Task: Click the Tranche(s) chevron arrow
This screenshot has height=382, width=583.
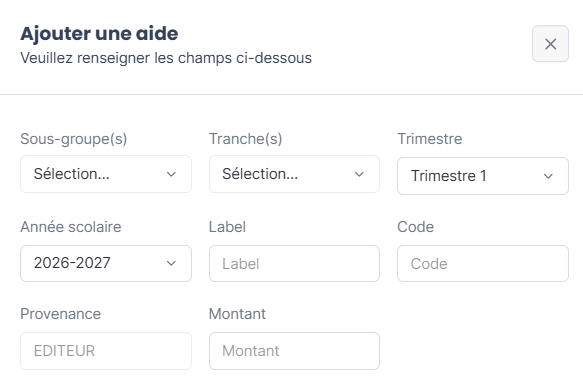Action: (359, 174)
